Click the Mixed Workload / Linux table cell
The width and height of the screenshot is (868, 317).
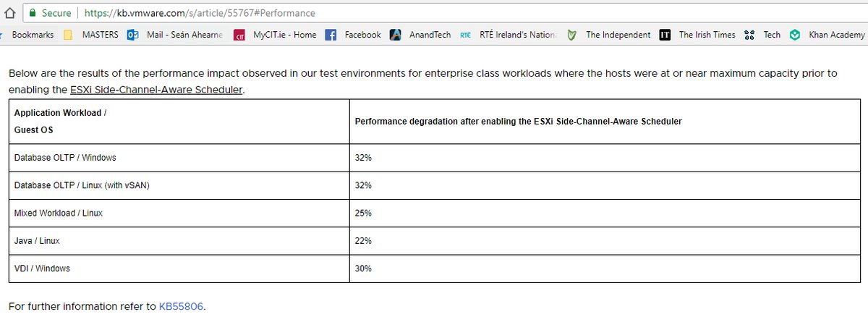point(179,213)
